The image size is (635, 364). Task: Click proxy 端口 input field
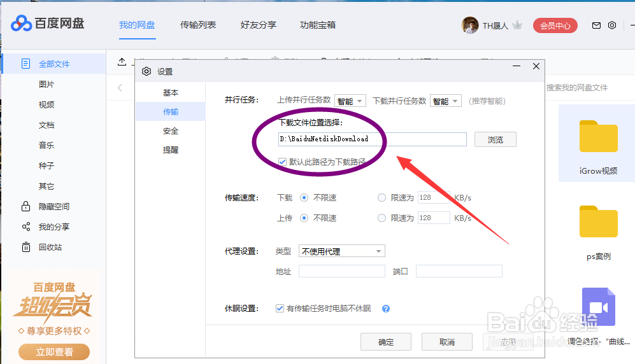pyautogui.click(x=459, y=271)
